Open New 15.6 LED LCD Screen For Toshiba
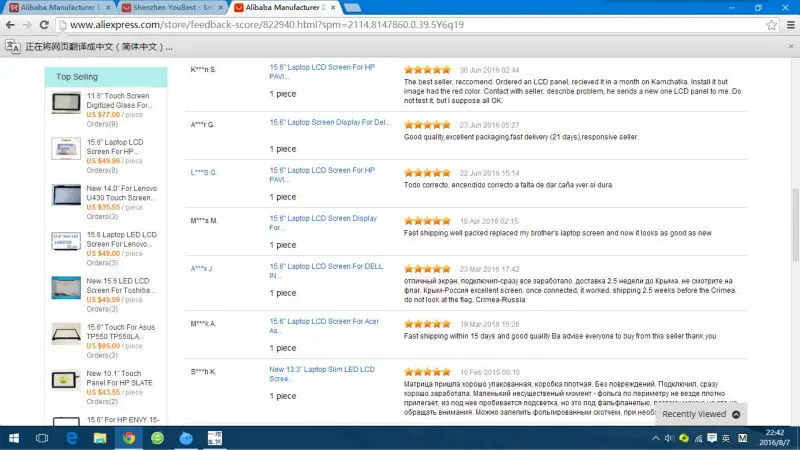This screenshot has height=450, width=800. (x=120, y=286)
